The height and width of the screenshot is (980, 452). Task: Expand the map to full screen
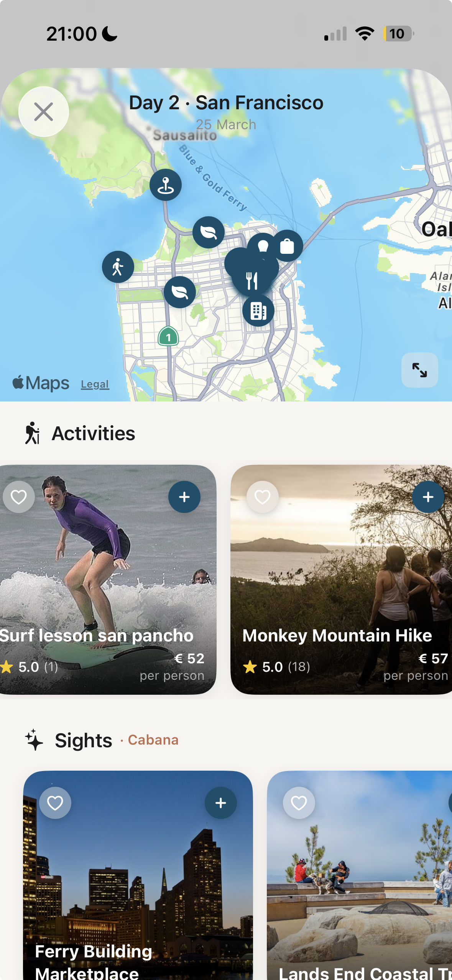click(420, 370)
